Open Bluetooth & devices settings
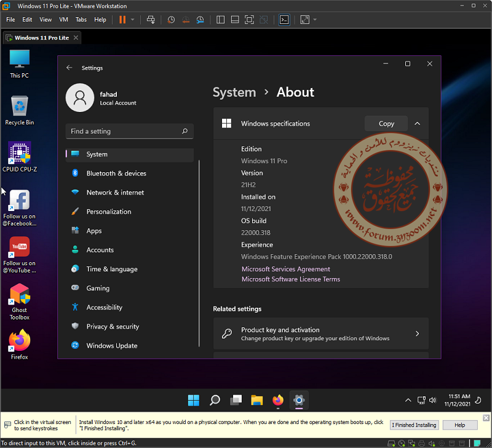 [x=129, y=174]
